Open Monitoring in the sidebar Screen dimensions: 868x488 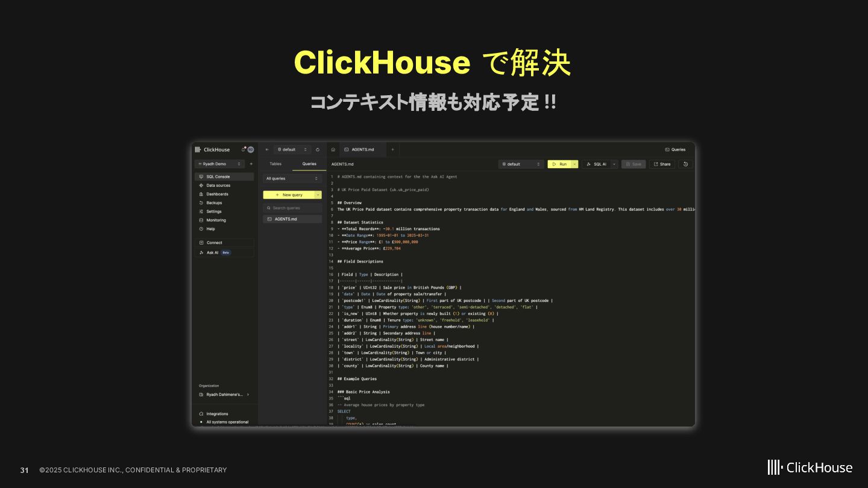pos(224,221)
